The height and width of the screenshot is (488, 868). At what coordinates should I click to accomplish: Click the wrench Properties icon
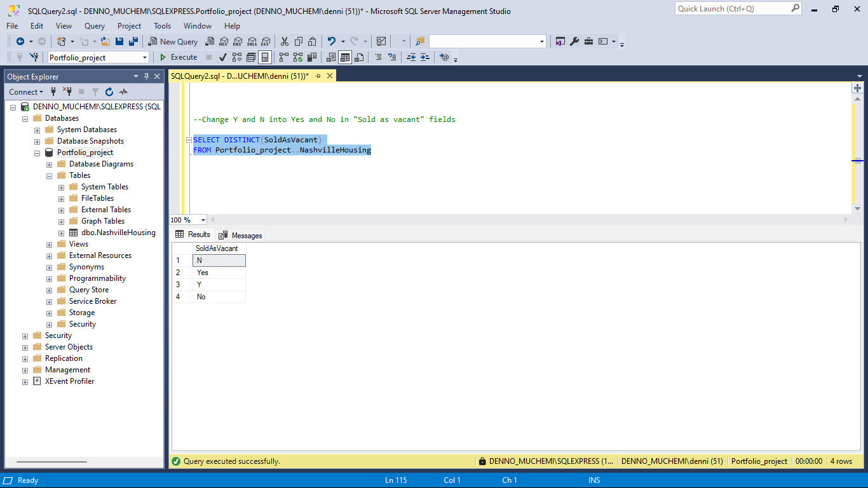pyautogui.click(x=574, y=41)
